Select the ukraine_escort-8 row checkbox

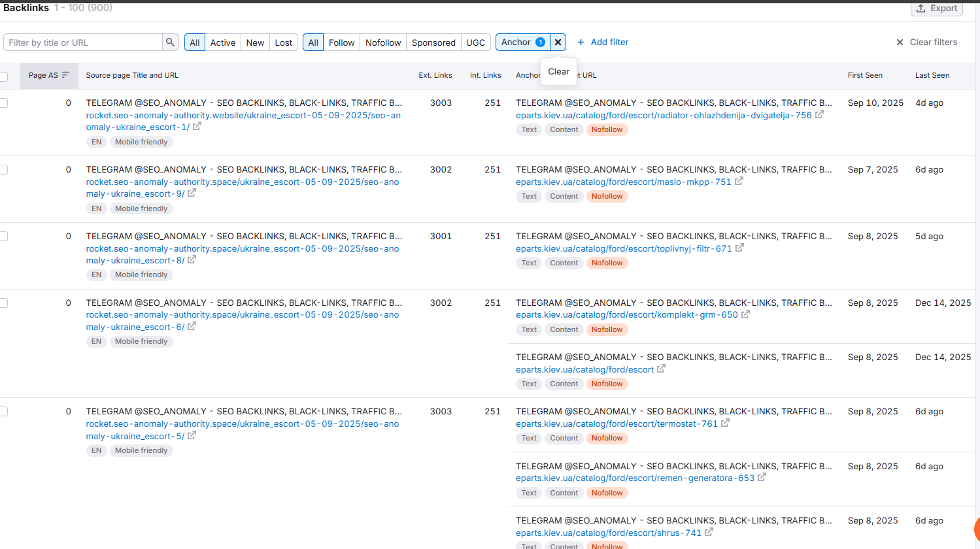click(x=3, y=236)
